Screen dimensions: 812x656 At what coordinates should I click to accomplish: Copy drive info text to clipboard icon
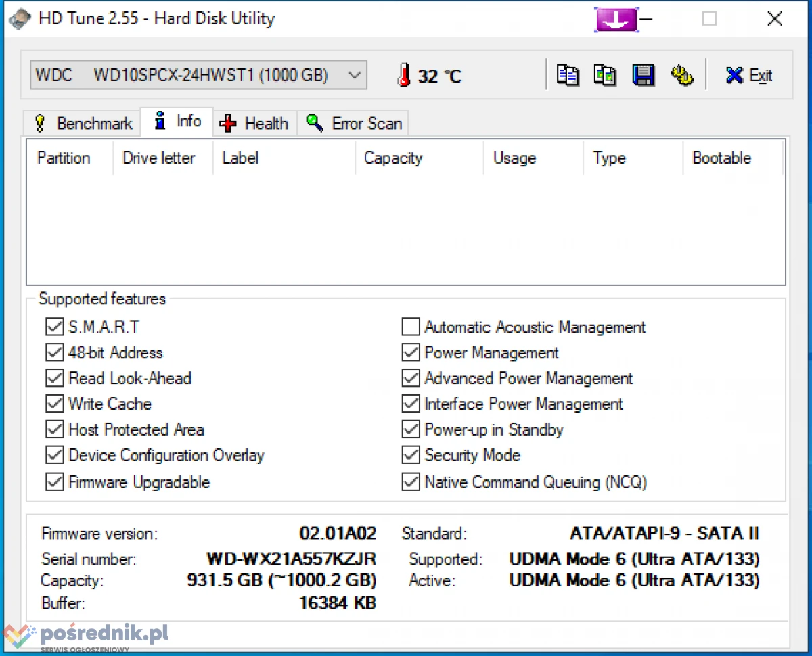point(568,75)
